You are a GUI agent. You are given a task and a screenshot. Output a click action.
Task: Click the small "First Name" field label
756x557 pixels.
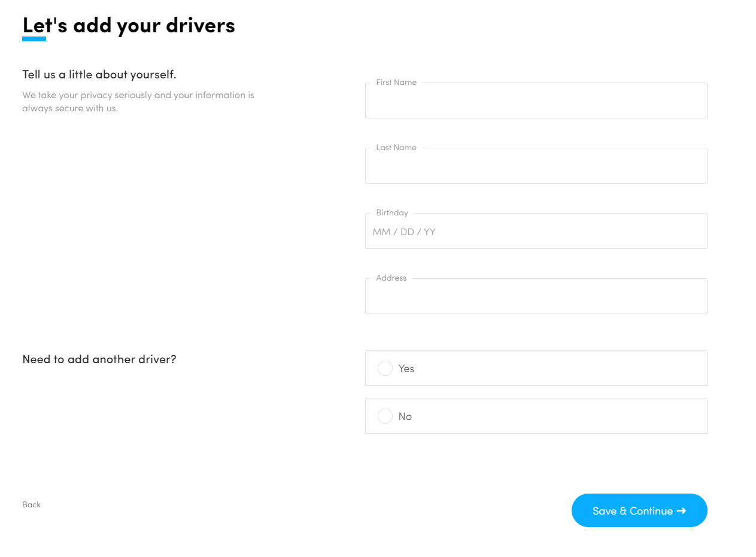(x=396, y=83)
